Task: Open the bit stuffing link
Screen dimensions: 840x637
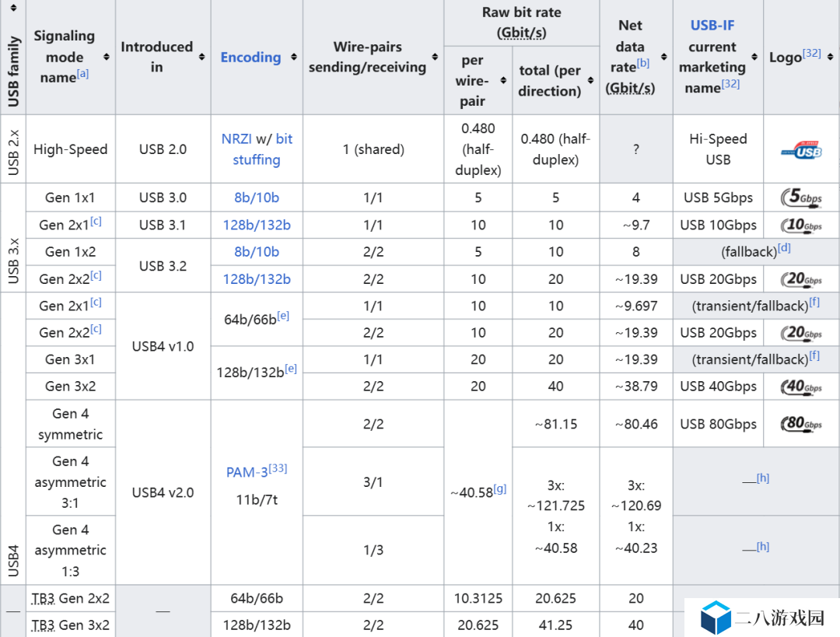Action: (263, 149)
